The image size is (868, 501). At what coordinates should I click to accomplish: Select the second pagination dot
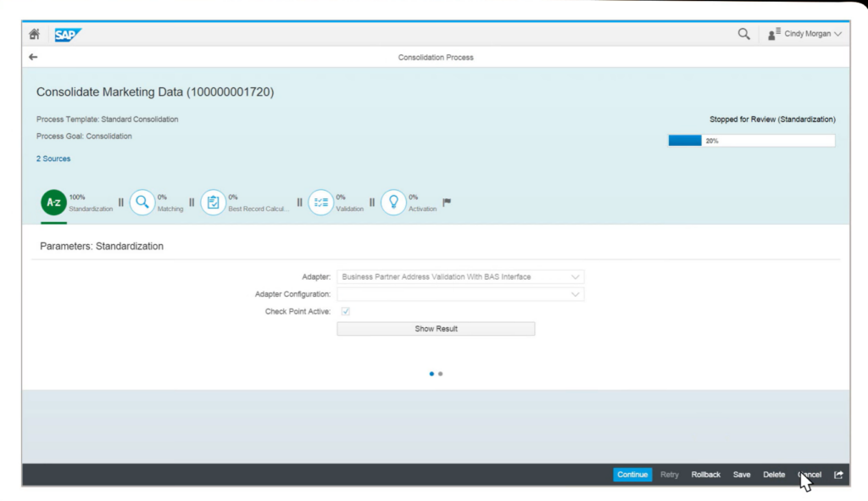coord(440,373)
